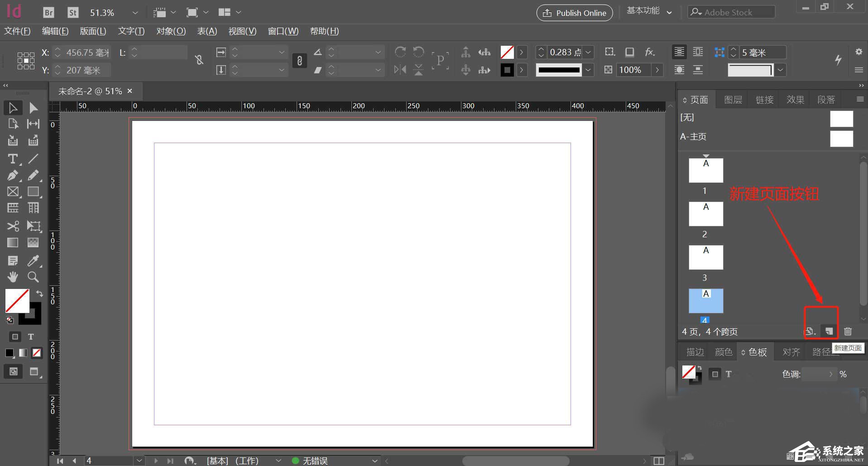Pick the Eyedropper tool
868x466 pixels.
pos(33,260)
